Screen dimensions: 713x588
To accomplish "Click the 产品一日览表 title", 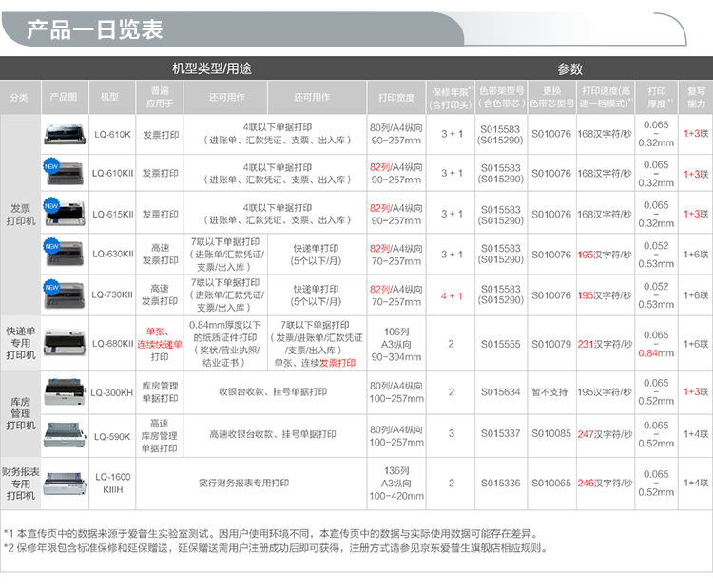I will [94, 29].
